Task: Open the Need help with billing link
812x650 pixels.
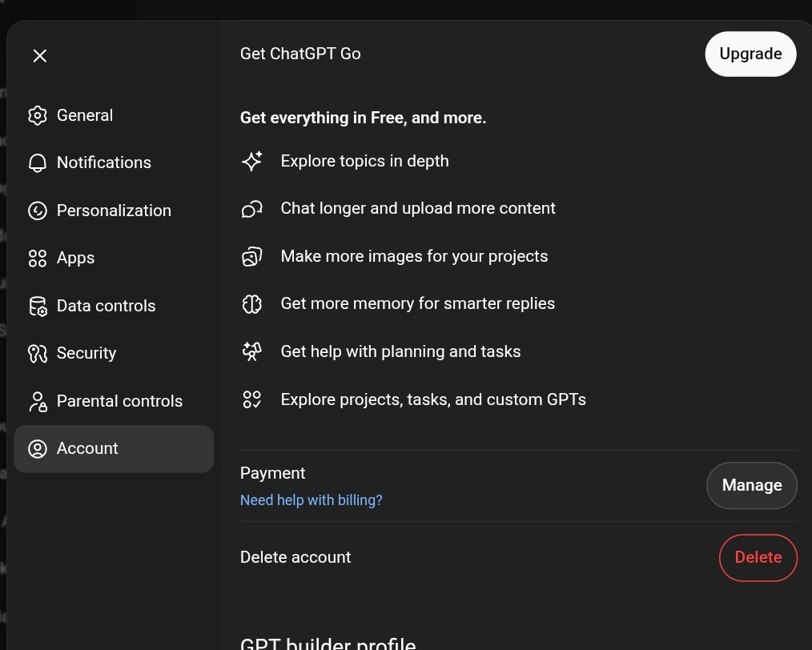Action: point(312,500)
